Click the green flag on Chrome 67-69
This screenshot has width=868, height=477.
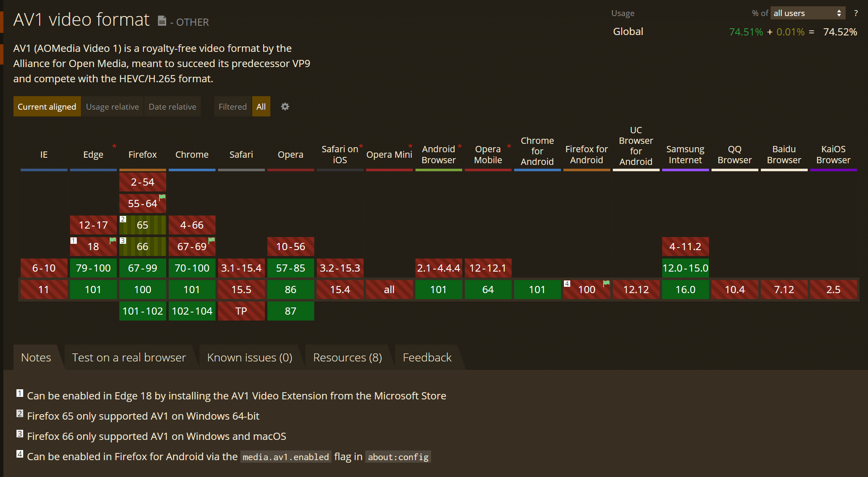tap(211, 240)
